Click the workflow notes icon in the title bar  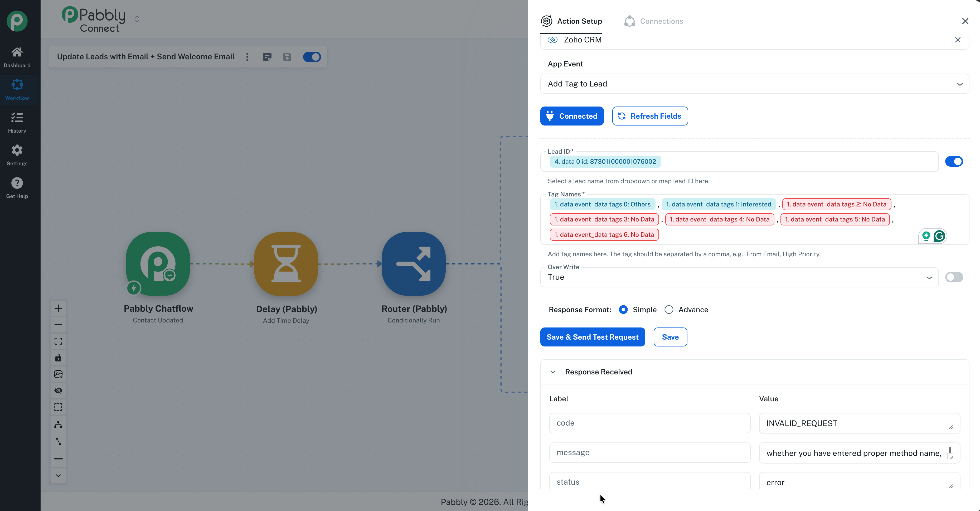point(267,57)
